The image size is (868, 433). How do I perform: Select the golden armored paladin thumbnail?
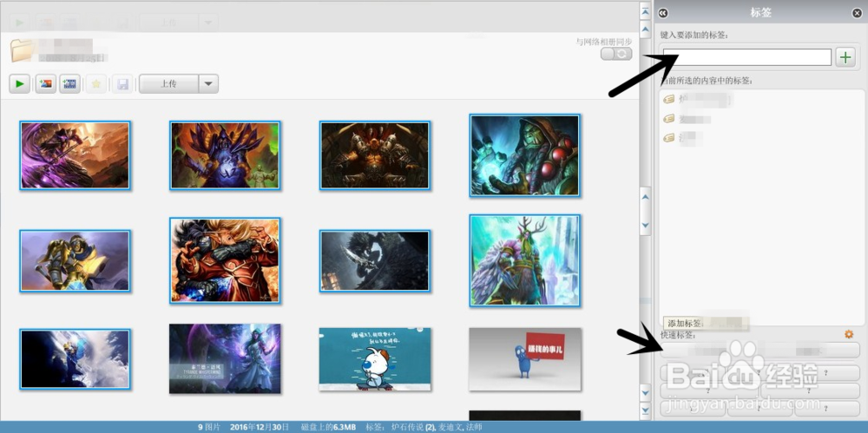point(75,261)
